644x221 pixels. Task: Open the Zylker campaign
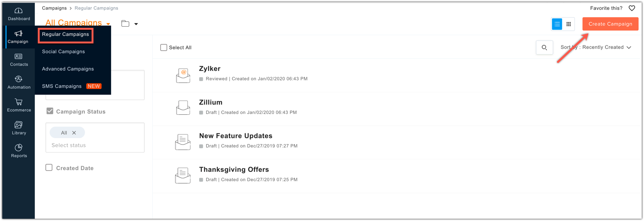tap(210, 69)
